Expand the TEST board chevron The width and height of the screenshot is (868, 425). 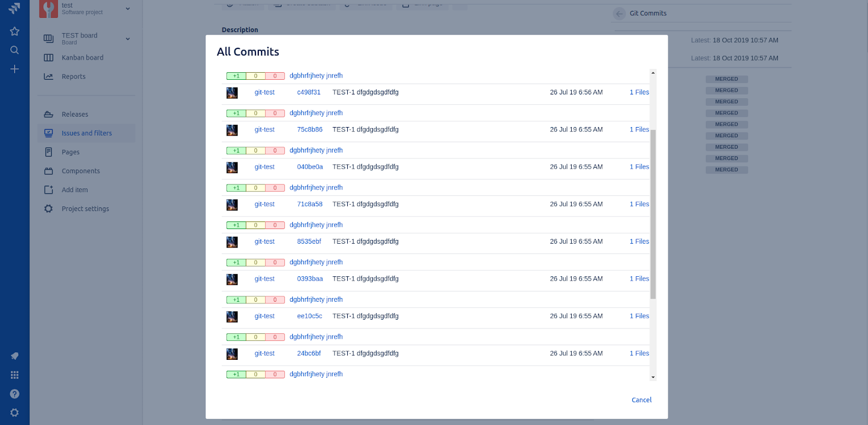[x=128, y=39]
